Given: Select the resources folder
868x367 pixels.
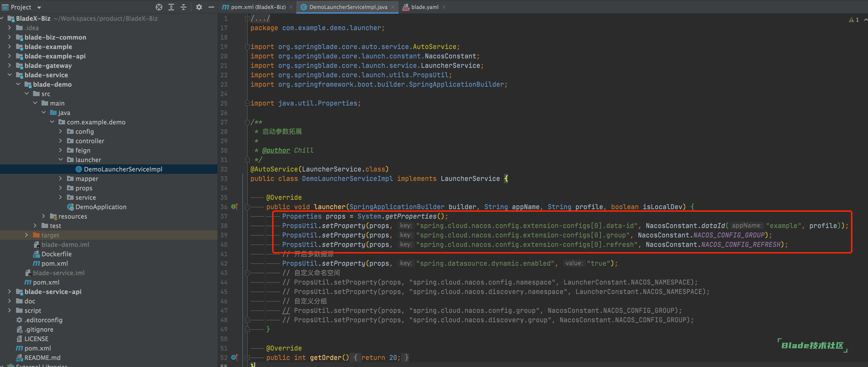Looking at the screenshot, I should [72, 216].
